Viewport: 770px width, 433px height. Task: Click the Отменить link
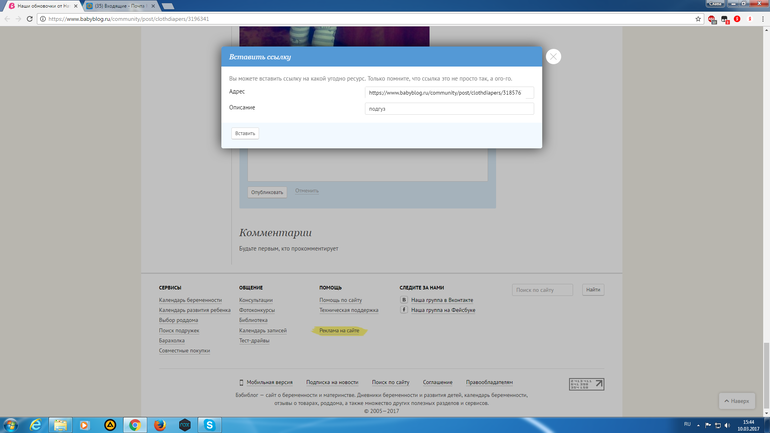point(307,191)
